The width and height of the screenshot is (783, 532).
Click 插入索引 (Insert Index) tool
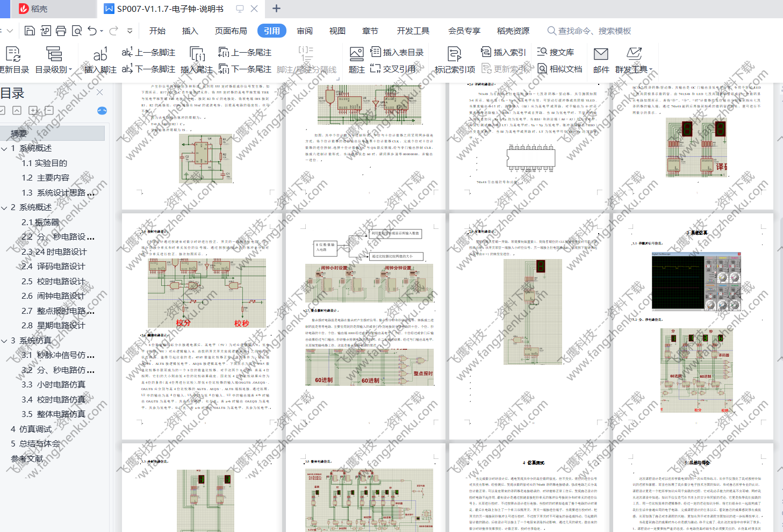504,52
